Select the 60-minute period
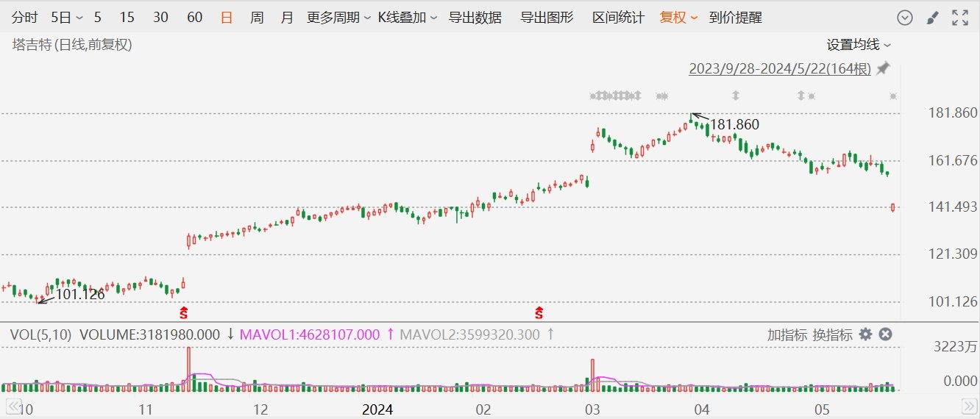Viewport: 980px width, 419px height. (195, 18)
